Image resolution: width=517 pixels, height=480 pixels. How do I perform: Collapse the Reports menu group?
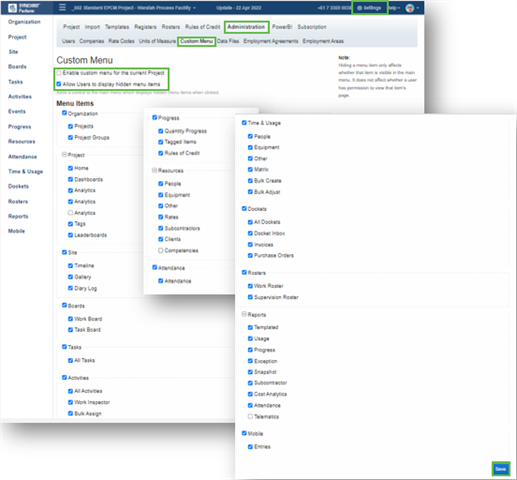pyautogui.click(x=244, y=314)
